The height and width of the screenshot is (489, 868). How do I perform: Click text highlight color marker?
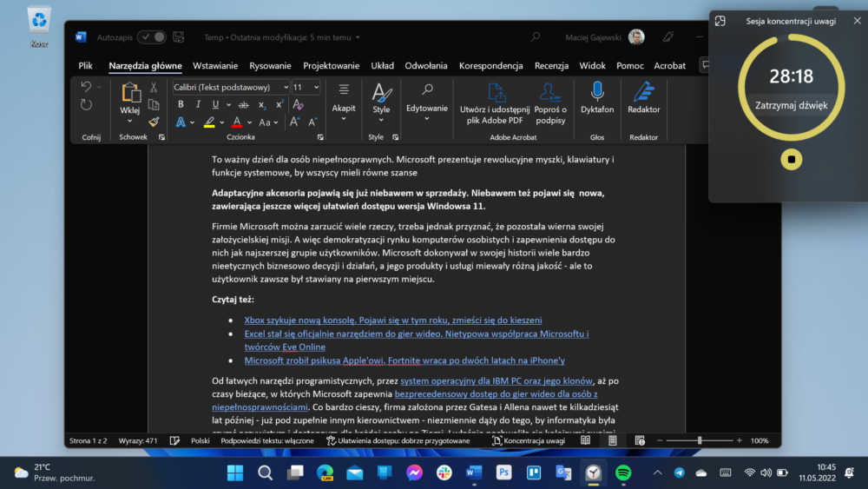pyautogui.click(x=209, y=122)
